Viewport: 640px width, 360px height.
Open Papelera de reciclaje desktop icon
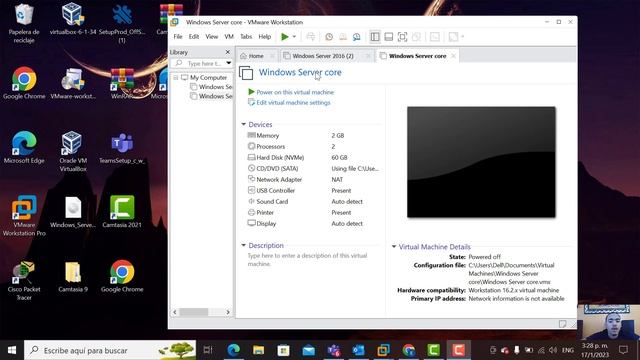coord(24,23)
